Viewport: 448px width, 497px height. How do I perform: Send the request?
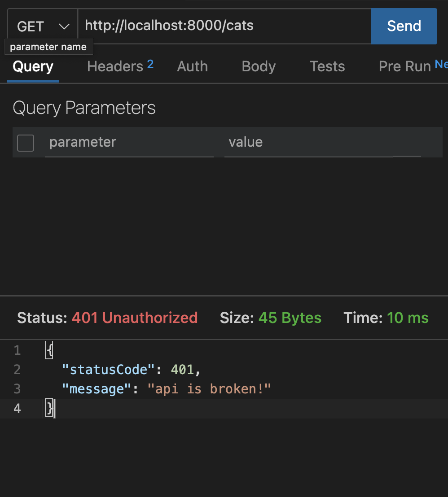click(x=404, y=26)
